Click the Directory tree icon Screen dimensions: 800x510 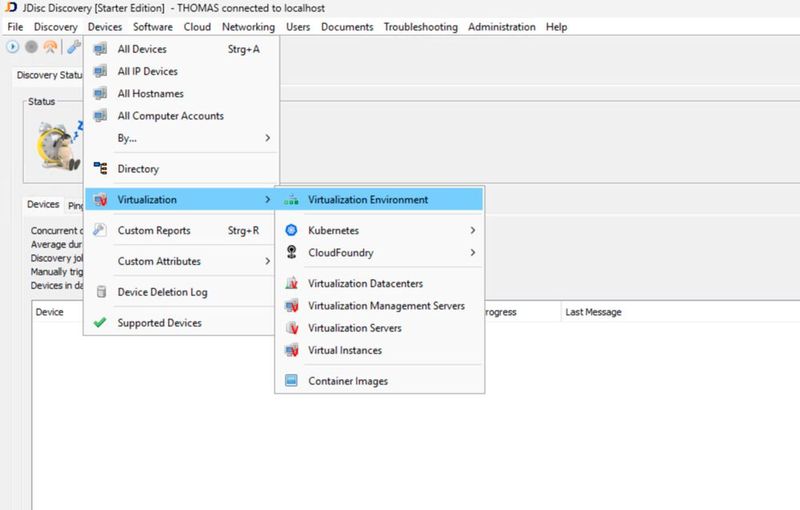(99, 169)
